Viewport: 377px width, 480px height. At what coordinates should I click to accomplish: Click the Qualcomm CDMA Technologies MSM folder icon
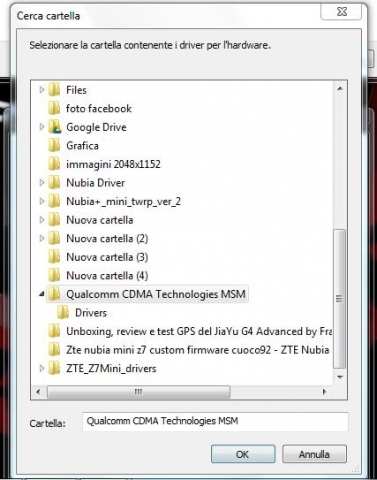click(x=54, y=294)
